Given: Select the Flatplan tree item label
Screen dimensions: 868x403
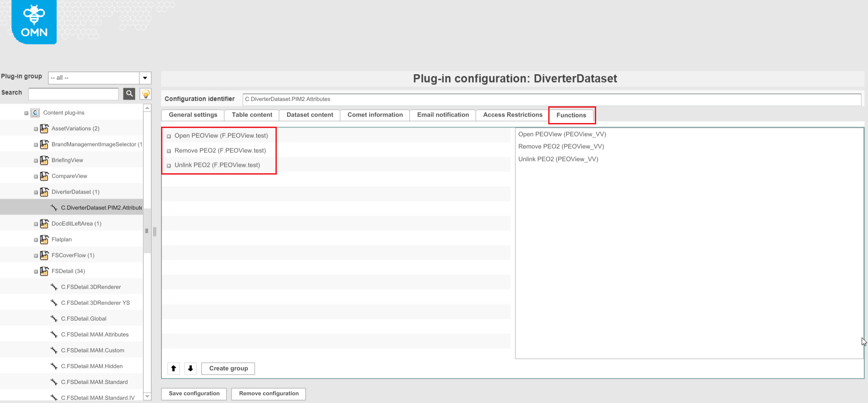Looking at the screenshot, I should [62, 239].
